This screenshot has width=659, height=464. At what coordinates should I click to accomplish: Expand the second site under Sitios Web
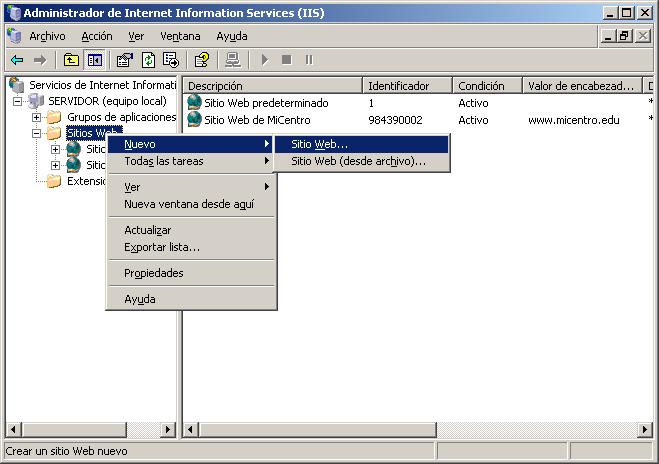pyautogui.click(x=55, y=165)
